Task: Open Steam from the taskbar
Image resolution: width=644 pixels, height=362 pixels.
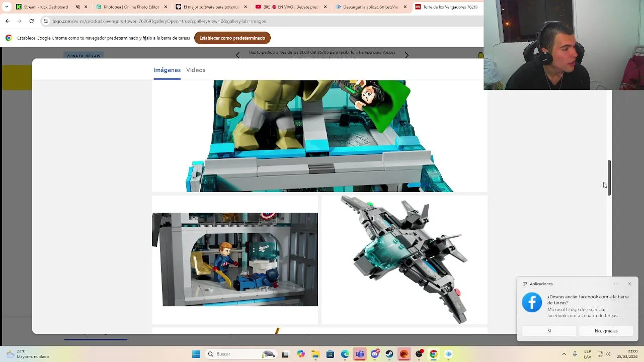Action: pyautogui.click(x=389, y=354)
